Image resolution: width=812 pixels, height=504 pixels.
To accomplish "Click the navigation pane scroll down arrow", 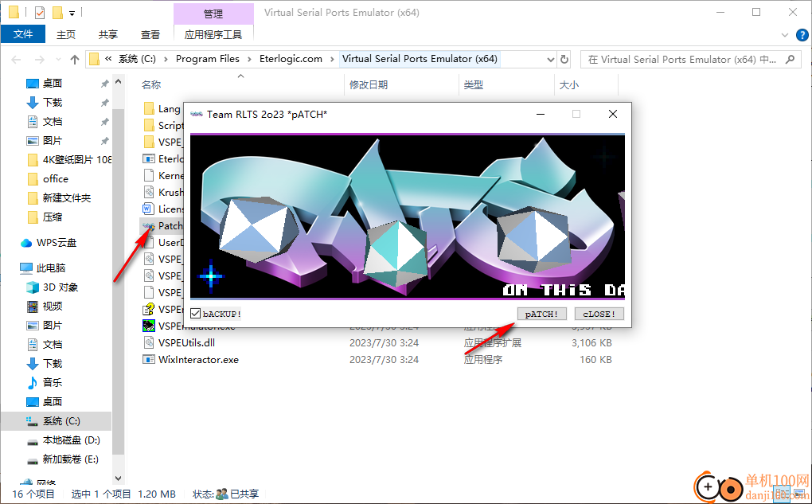I will (x=118, y=478).
